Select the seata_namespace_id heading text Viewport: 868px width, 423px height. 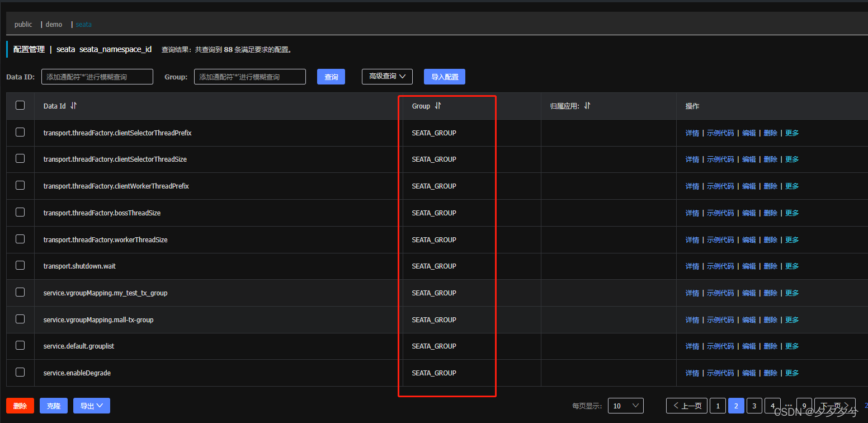coord(116,49)
